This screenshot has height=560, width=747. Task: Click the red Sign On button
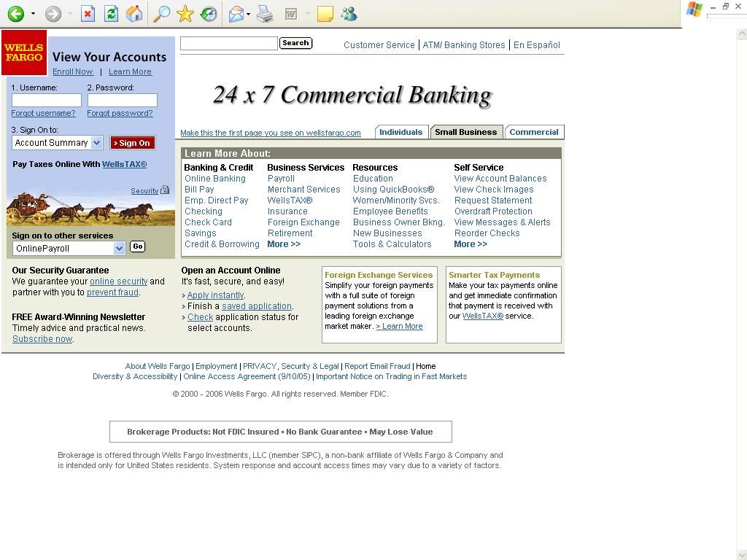(x=133, y=143)
